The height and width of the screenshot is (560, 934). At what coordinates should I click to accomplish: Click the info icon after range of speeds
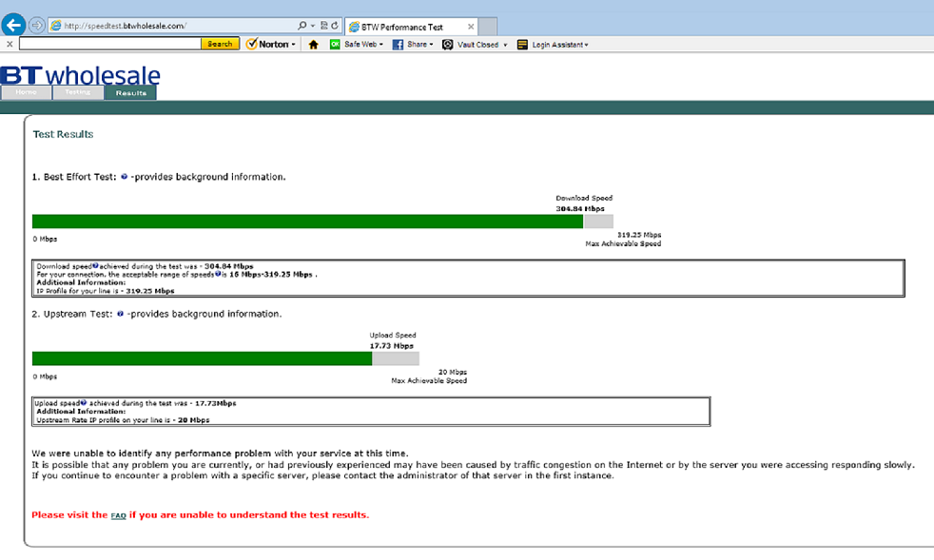pyautogui.click(x=218, y=274)
